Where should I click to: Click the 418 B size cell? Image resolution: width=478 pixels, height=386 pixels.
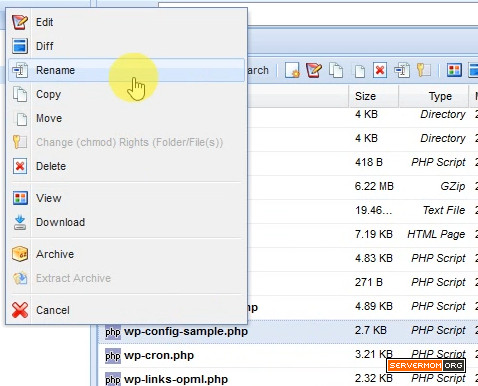[369, 162]
